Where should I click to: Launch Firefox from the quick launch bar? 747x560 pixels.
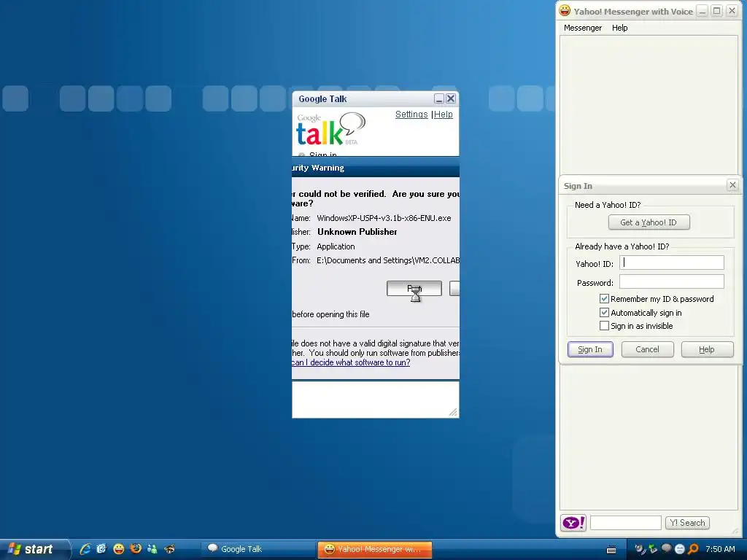136,548
